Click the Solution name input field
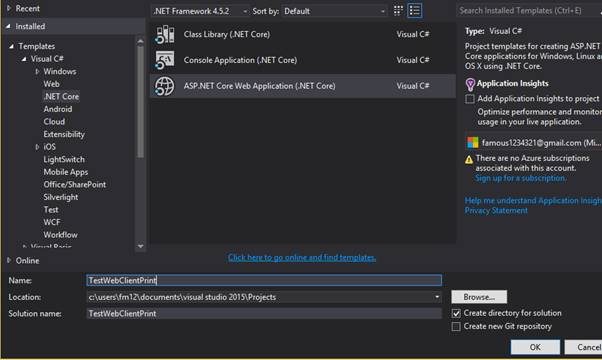This screenshot has width=602, height=360. (x=264, y=314)
